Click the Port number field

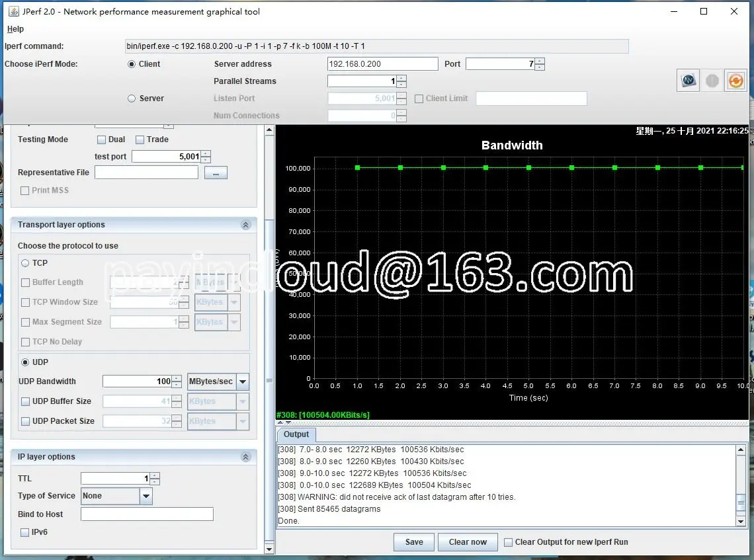[501, 64]
